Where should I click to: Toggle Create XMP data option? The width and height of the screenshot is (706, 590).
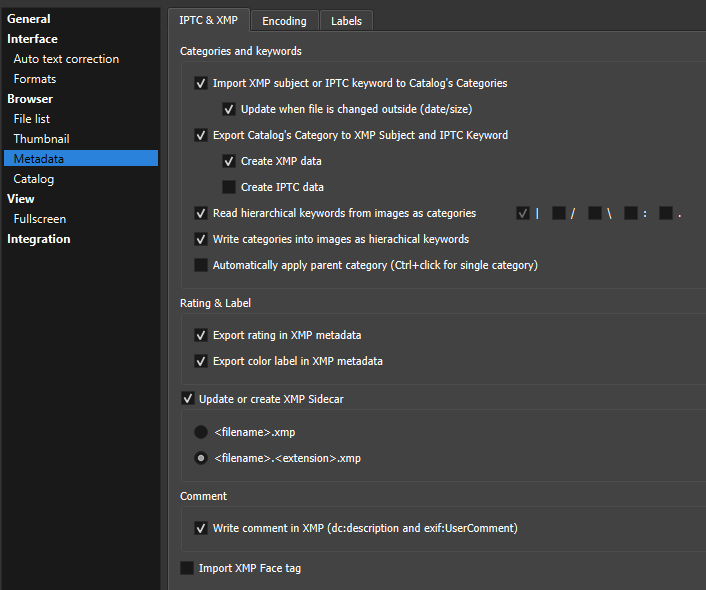[x=229, y=161]
